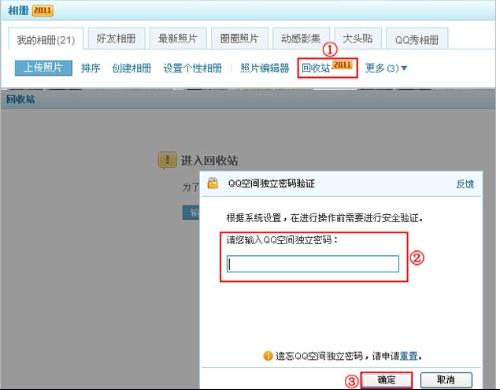Click the lock icon in dialog title
Screen dimensions: 500x390
pyautogui.click(x=213, y=183)
